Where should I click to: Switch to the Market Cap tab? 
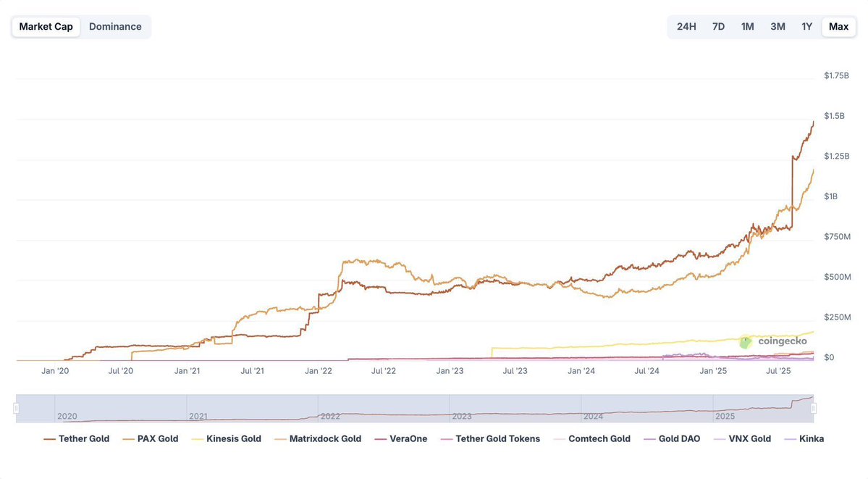click(46, 27)
